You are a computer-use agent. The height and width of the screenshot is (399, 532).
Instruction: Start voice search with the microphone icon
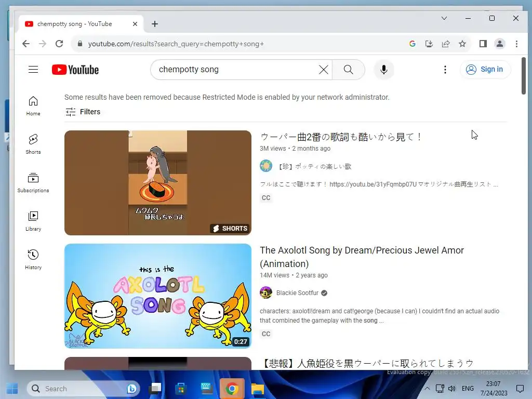[x=384, y=70]
